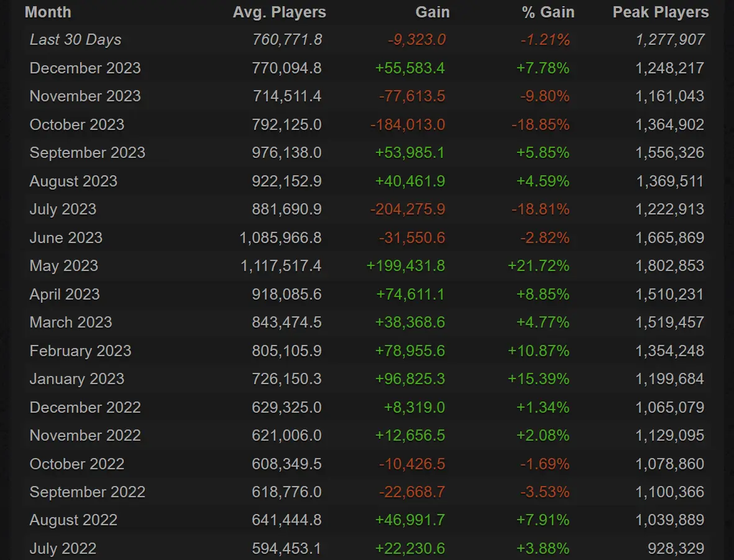The image size is (734, 560).
Task: Click average players value 1,117,517.4
Action: click(281, 266)
